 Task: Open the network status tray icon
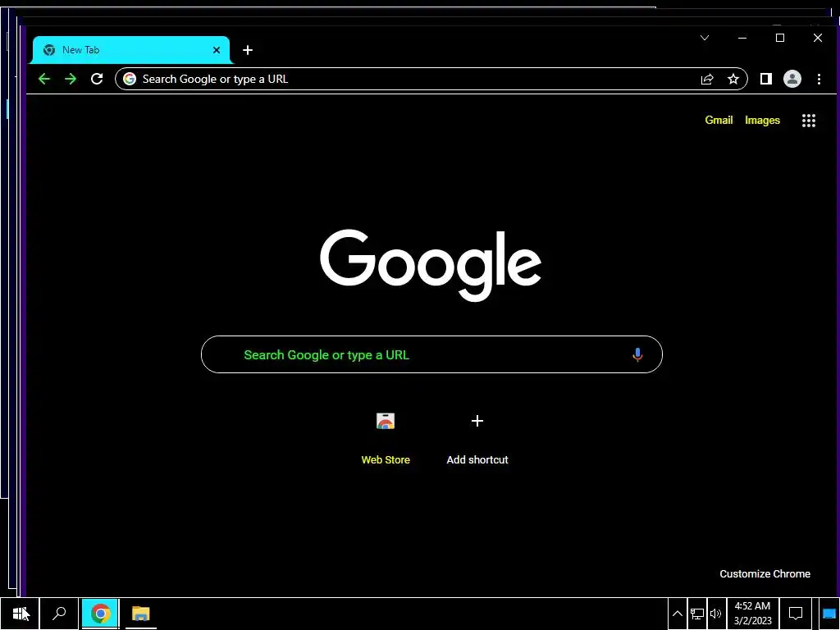(697, 614)
